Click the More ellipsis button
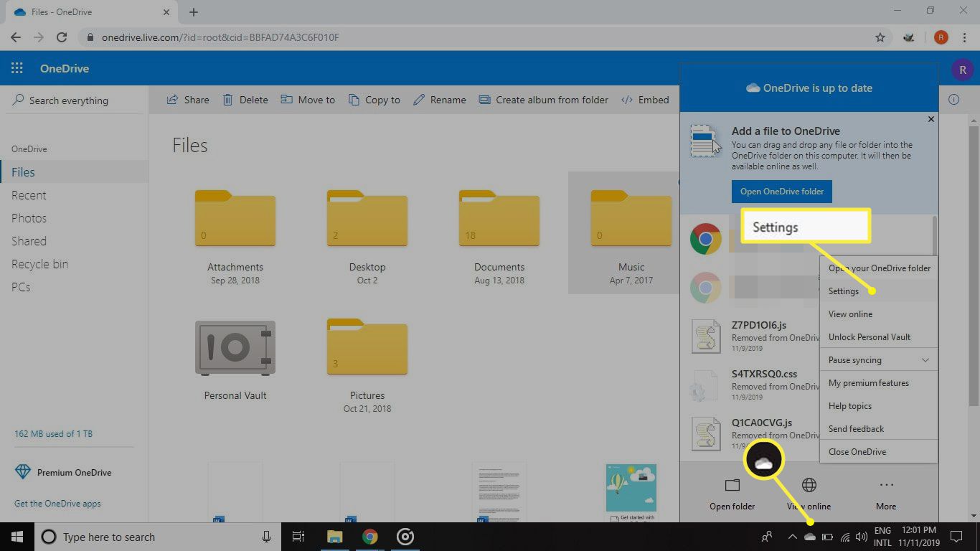Image resolution: width=980 pixels, height=551 pixels. [886, 494]
